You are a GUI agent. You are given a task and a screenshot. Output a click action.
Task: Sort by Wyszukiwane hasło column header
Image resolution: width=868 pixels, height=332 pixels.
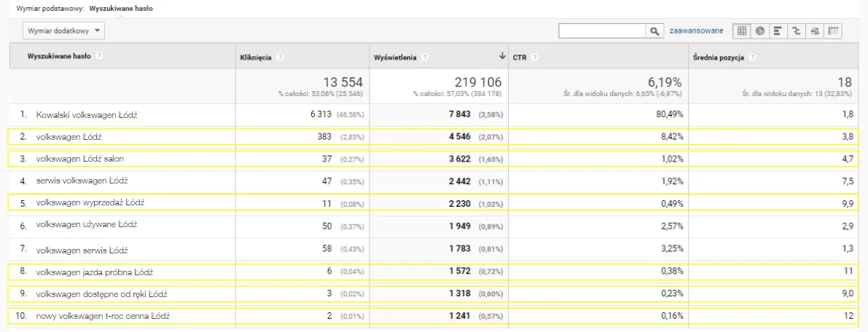[59, 56]
